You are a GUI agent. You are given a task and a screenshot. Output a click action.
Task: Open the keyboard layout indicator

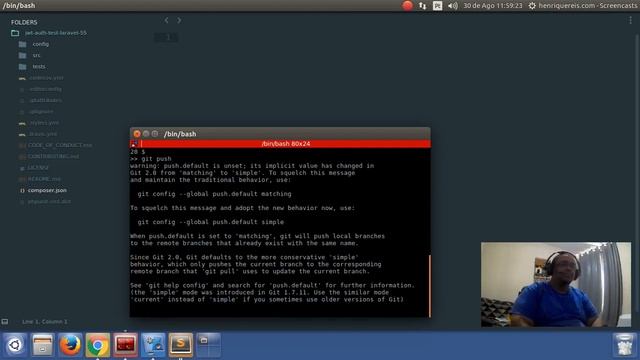click(438, 6)
